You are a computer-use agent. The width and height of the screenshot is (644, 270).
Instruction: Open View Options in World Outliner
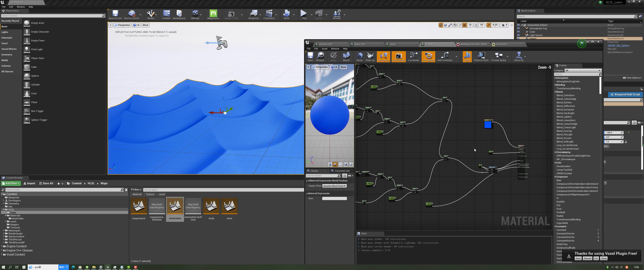point(632,78)
